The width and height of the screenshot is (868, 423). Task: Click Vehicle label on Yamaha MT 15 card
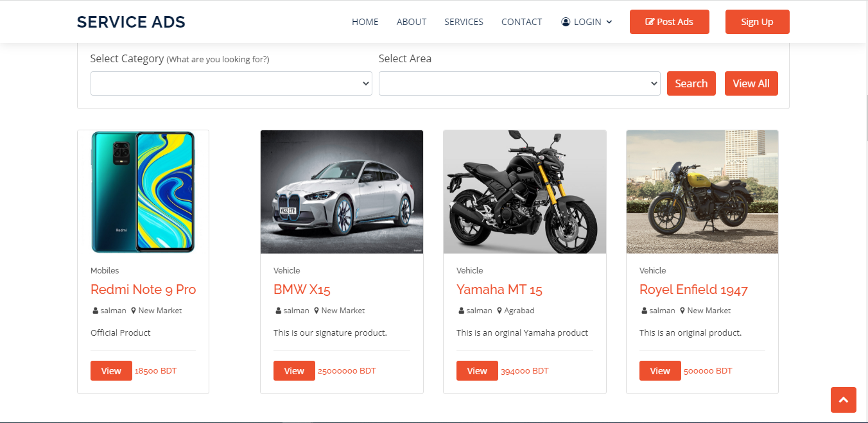[x=470, y=271]
